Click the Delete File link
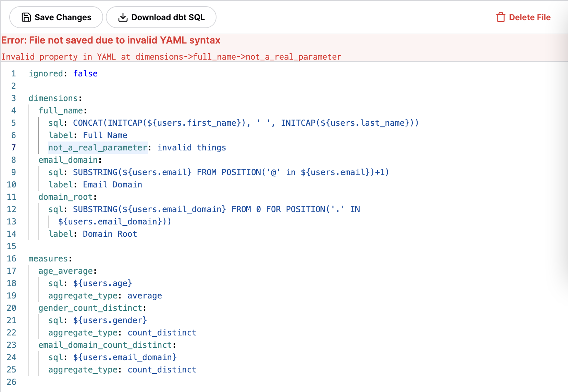The width and height of the screenshot is (568, 392). click(x=529, y=17)
